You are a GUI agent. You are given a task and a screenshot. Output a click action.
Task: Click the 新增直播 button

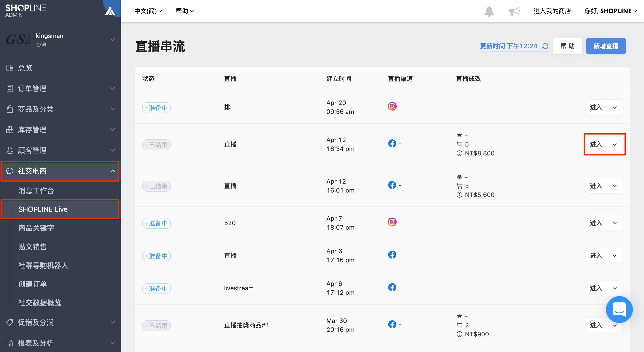click(x=606, y=46)
